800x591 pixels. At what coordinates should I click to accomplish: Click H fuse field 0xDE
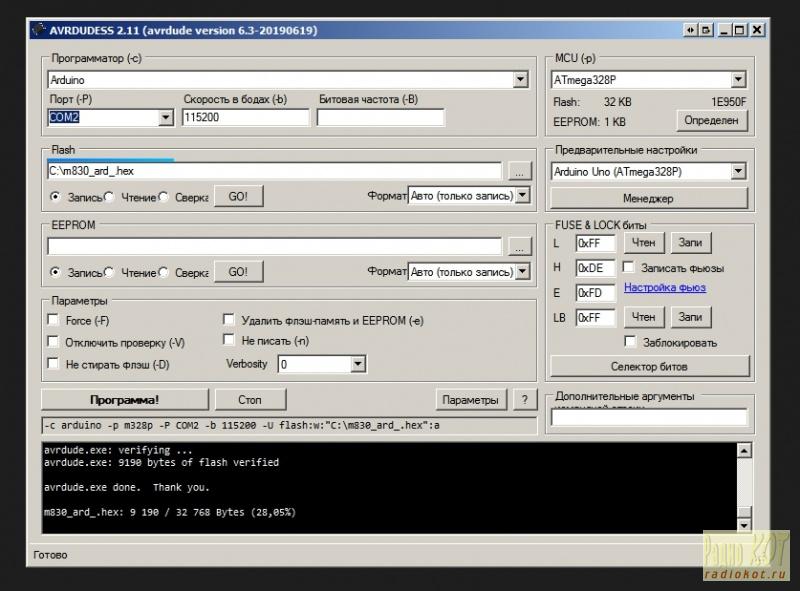(595, 268)
